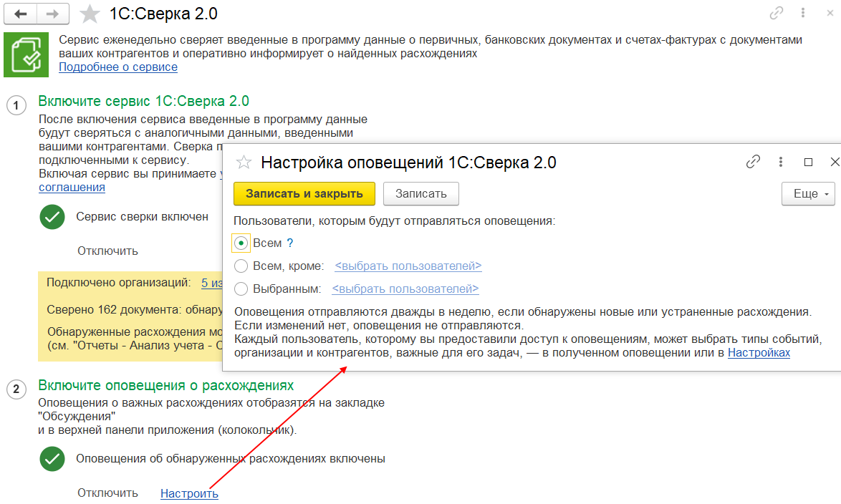The image size is (841, 504).
Task: Click Отключить under notifications section
Action: coord(107,493)
